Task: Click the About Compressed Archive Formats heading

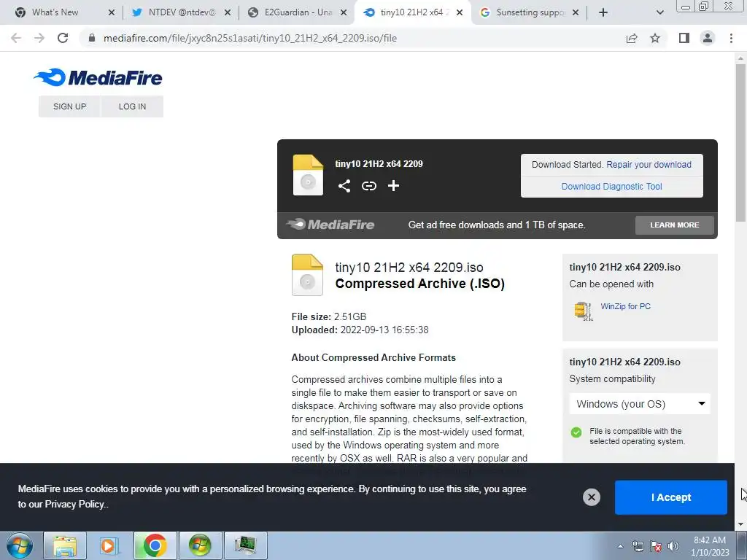Action: pos(373,357)
